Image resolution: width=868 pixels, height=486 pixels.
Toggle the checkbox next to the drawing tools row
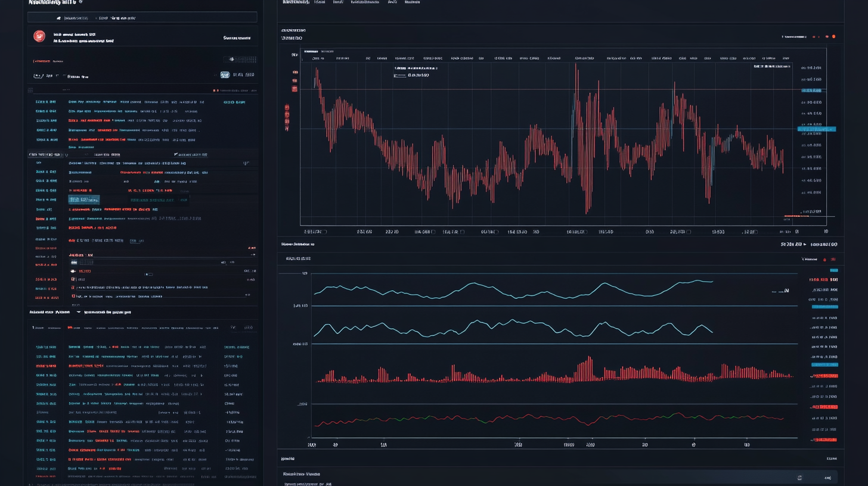tap(147, 274)
